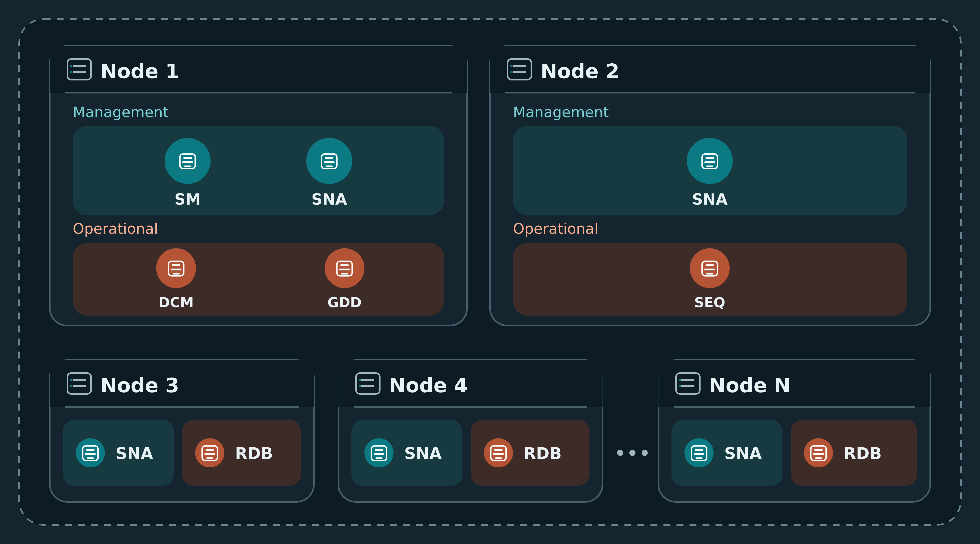Screen dimensions: 980x544
Task: Click the Node 3 title text
Action: point(140,385)
